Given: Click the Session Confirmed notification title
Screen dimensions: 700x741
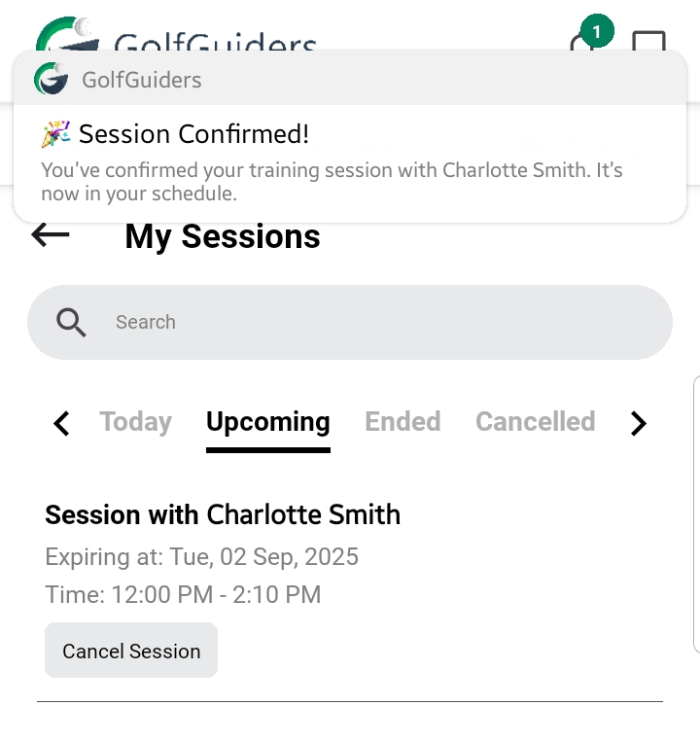Looking at the screenshot, I should coord(193,134).
